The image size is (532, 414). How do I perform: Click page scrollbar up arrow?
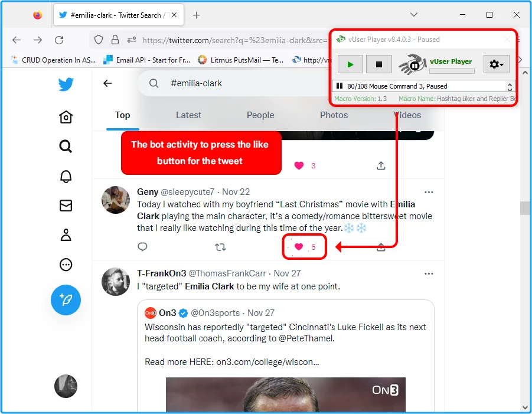525,73
